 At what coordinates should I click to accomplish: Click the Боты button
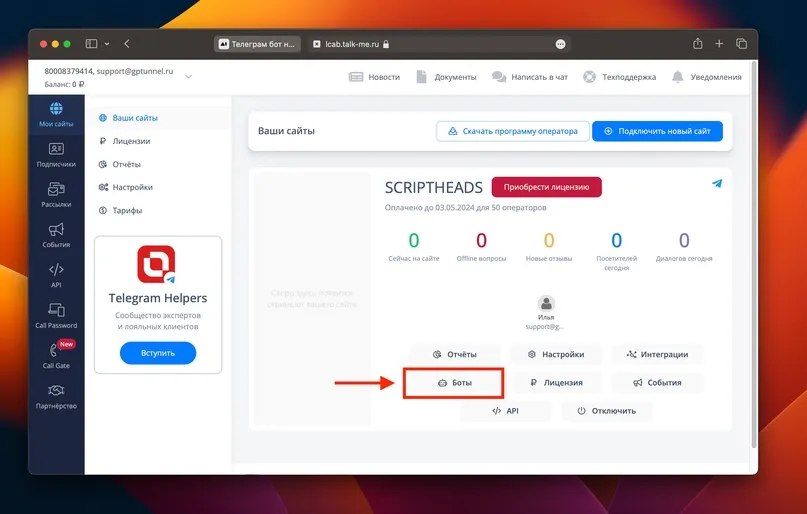[x=453, y=383]
